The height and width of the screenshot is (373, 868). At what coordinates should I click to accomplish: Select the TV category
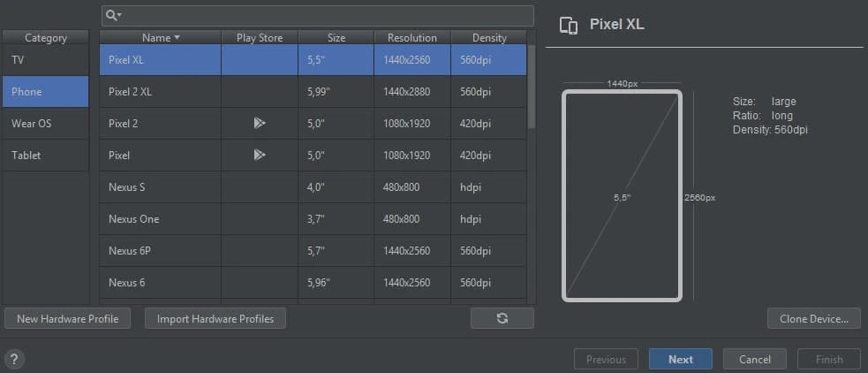click(45, 60)
